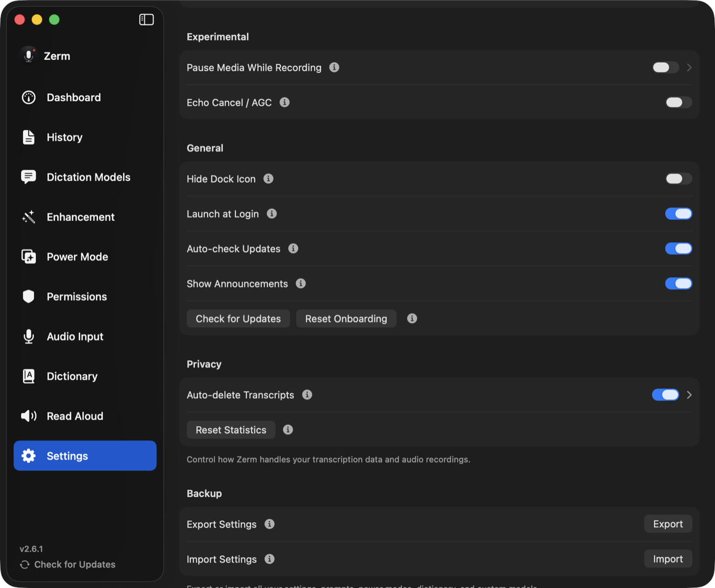Click Check for Updates button in General
This screenshot has width=715, height=588.
pyautogui.click(x=239, y=318)
